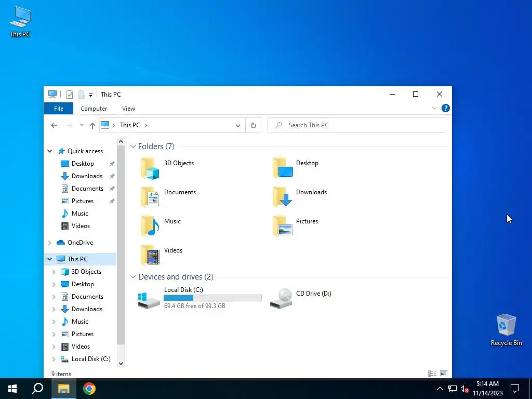The image size is (532, 399).
Task: Open the Action Center notifications icon
Action: click(515, 389)
